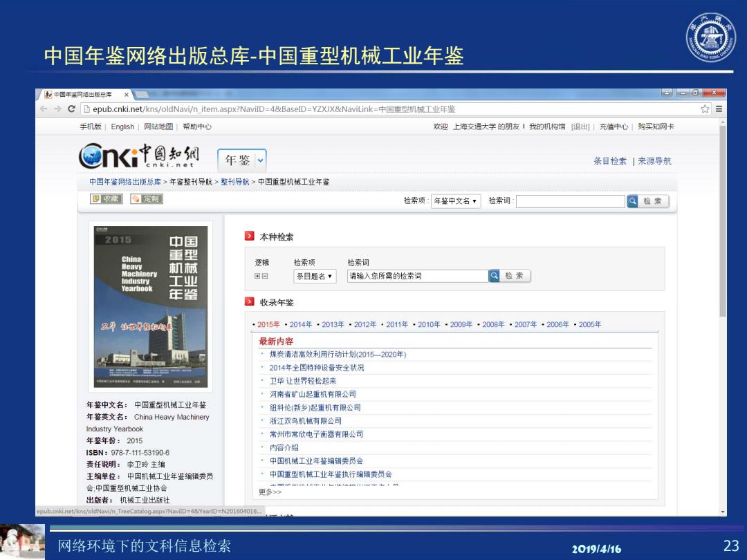Open 我的机构馆 link
Screen dimensions: 747x560
[547, 127]
